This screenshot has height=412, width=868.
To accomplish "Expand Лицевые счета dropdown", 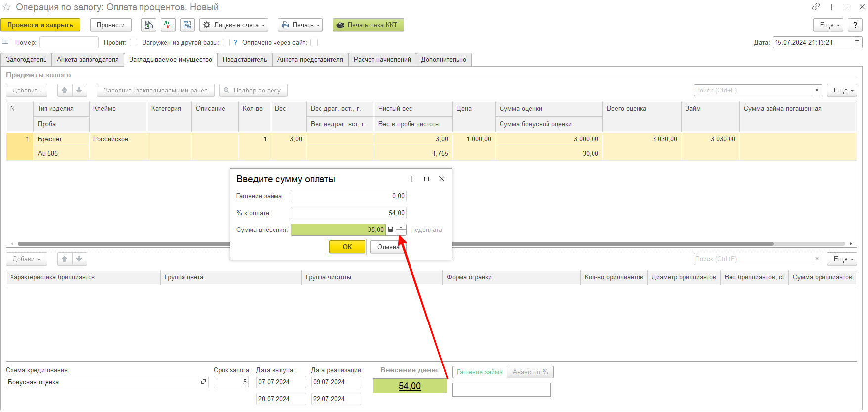I will tap(234, 25).
